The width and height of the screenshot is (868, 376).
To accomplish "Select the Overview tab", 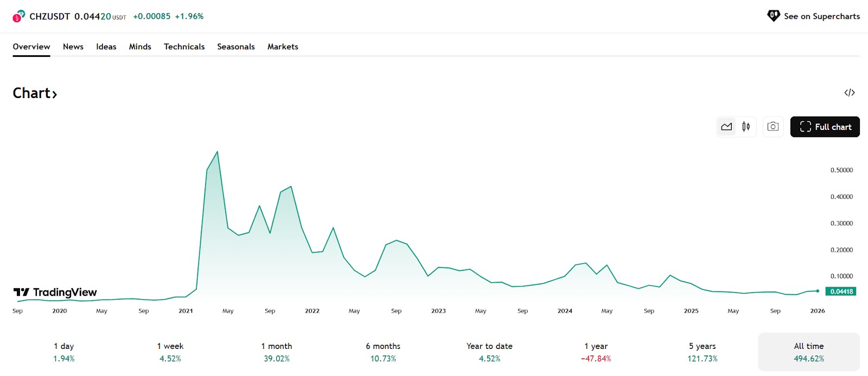I will (31, 47).
